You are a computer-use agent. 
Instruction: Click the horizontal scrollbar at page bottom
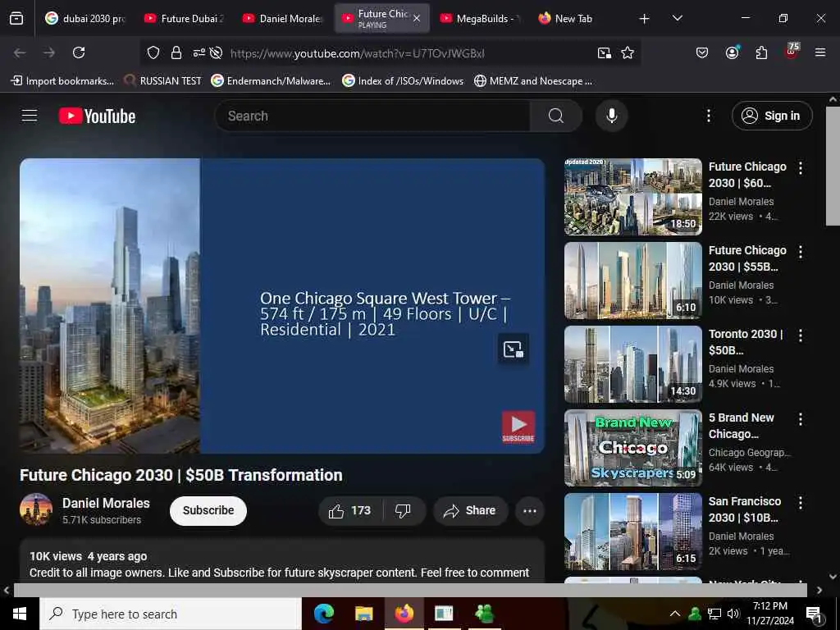click(x=410, y=590)
